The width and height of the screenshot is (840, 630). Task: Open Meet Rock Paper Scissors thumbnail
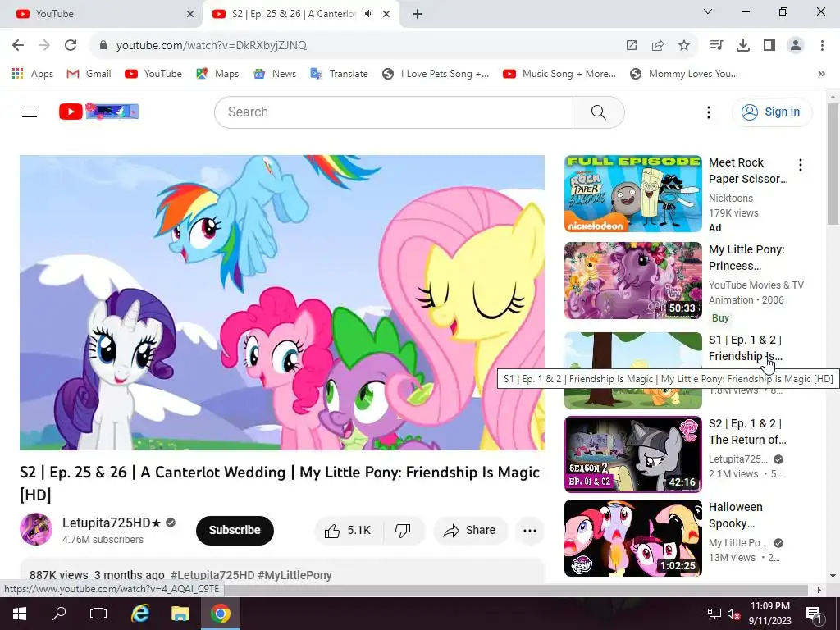pos(632,194)
